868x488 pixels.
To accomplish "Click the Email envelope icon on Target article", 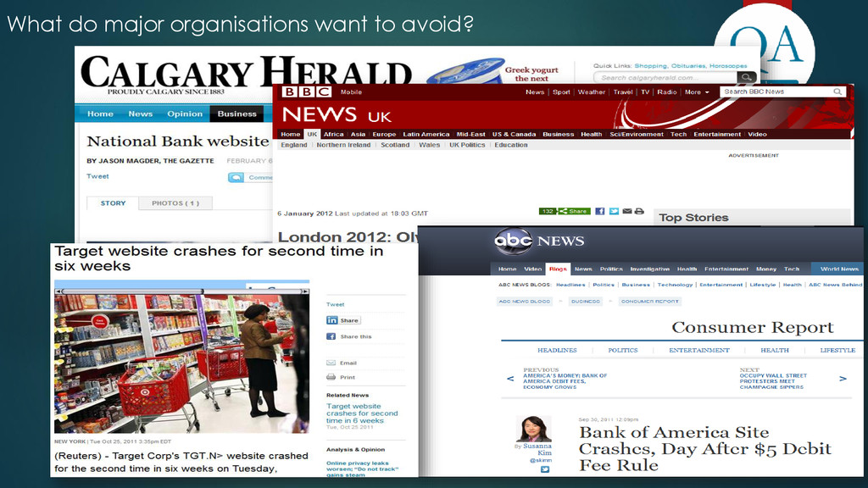I will click(x=331, y=363).
